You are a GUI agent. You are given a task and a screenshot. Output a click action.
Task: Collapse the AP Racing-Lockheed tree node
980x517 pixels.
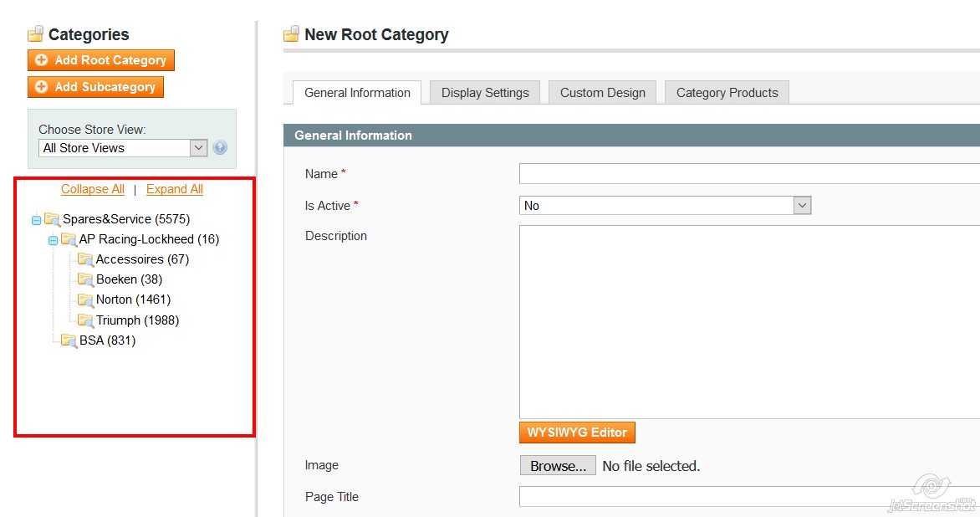point(53,240)
